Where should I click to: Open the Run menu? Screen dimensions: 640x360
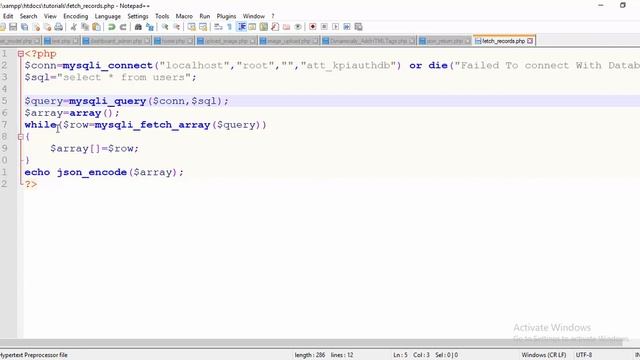[205, 16]
